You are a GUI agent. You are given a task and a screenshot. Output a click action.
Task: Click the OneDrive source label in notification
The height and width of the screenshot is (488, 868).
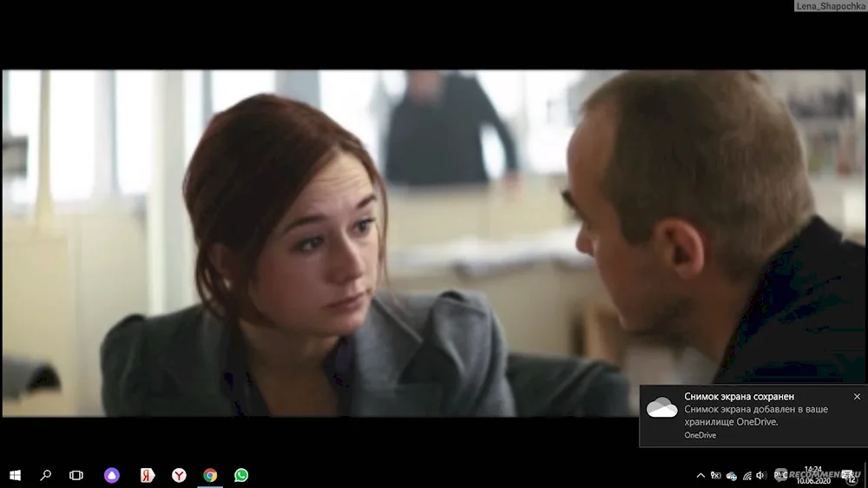click(700, 435)
